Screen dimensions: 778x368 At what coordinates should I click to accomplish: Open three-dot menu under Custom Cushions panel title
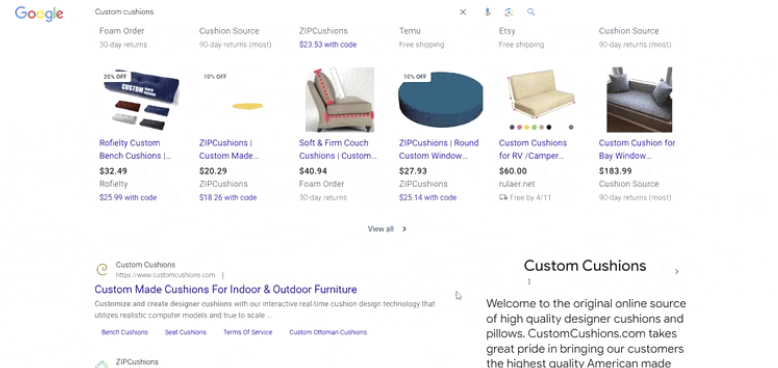point(529,282)
